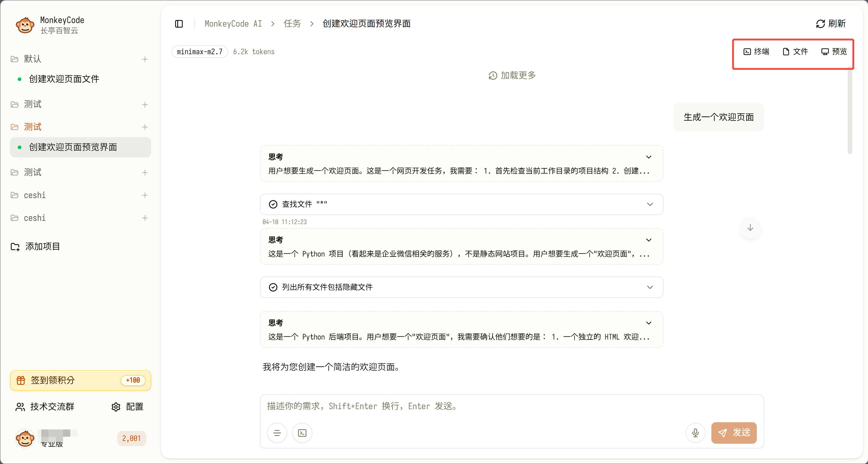This screenshot has height=464, width=868.
Task: Expand the first 思考 thinking block
Action: click(649, 157)
